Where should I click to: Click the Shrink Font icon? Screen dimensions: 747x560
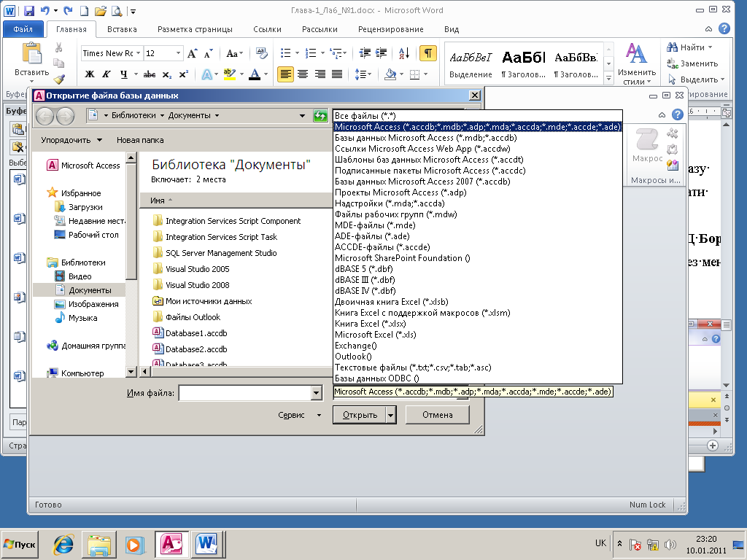(x=208, y=53)
